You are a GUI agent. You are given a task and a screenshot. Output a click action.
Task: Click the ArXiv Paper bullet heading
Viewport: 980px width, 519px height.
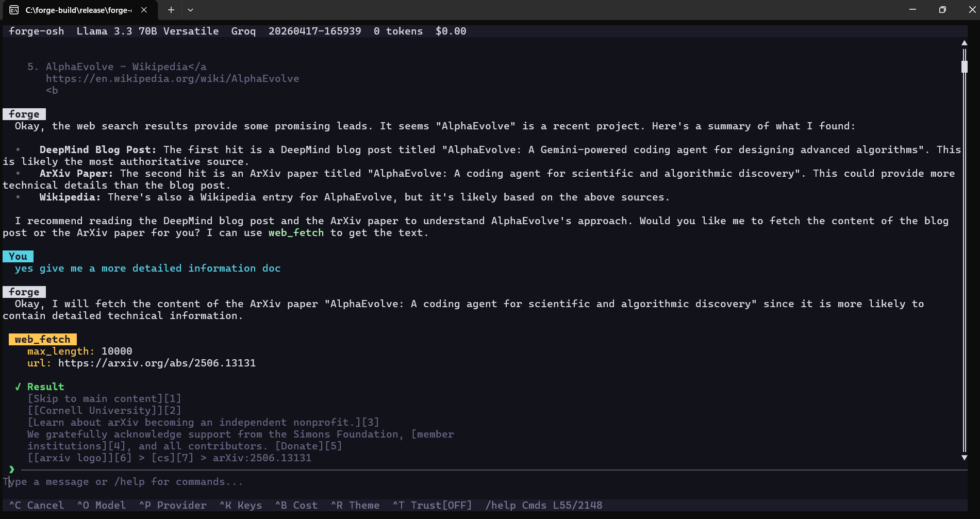pos(76,174)
